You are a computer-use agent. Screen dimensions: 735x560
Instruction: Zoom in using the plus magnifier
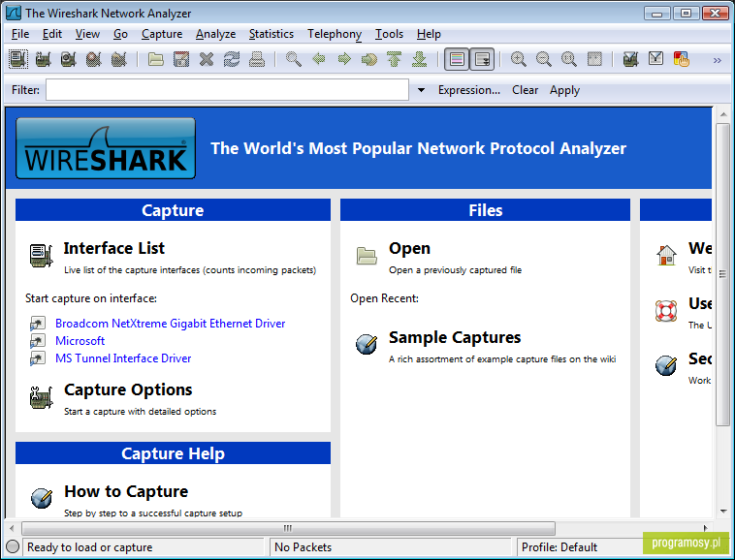click(x=519, y=59)
